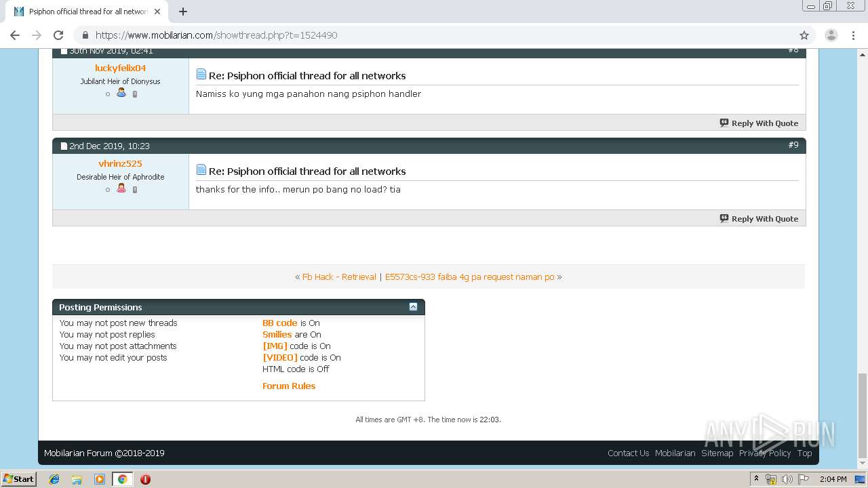
Task: Click vhrinz525's pink user profile icon
Action: tap(121, 188)
